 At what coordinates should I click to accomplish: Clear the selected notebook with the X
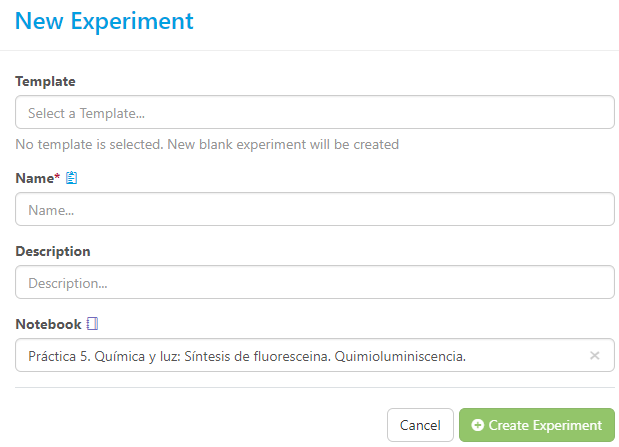(x=595, y=355)
